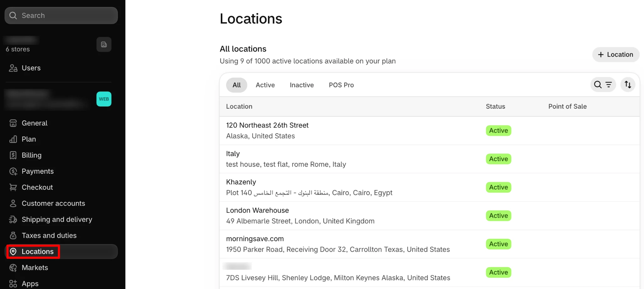Viewport: 644px width, 289px height.
Task: Click the Locations pin icon
Action: (13, 251)
